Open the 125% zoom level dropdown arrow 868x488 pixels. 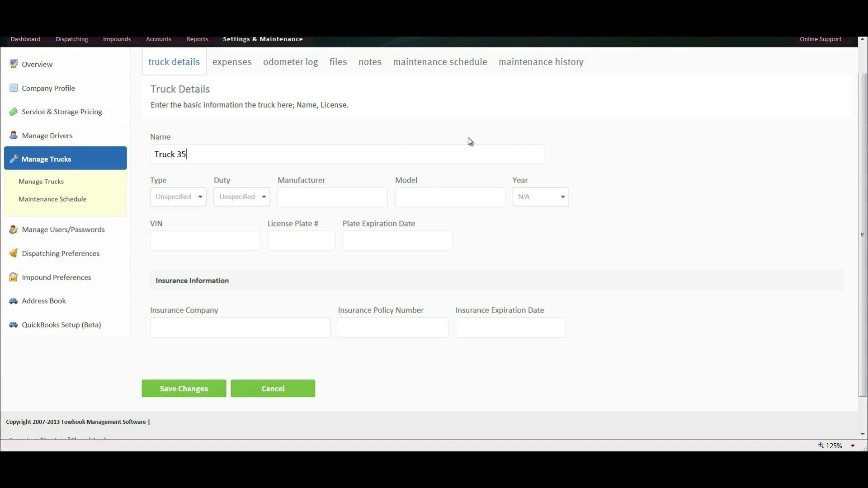853,446
